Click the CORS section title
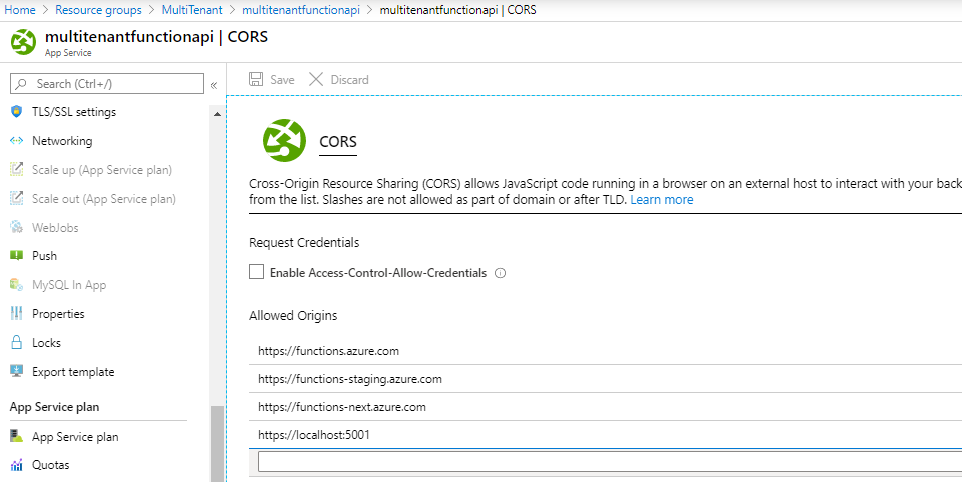The image size is (962, 482). [x=337, y=141]
